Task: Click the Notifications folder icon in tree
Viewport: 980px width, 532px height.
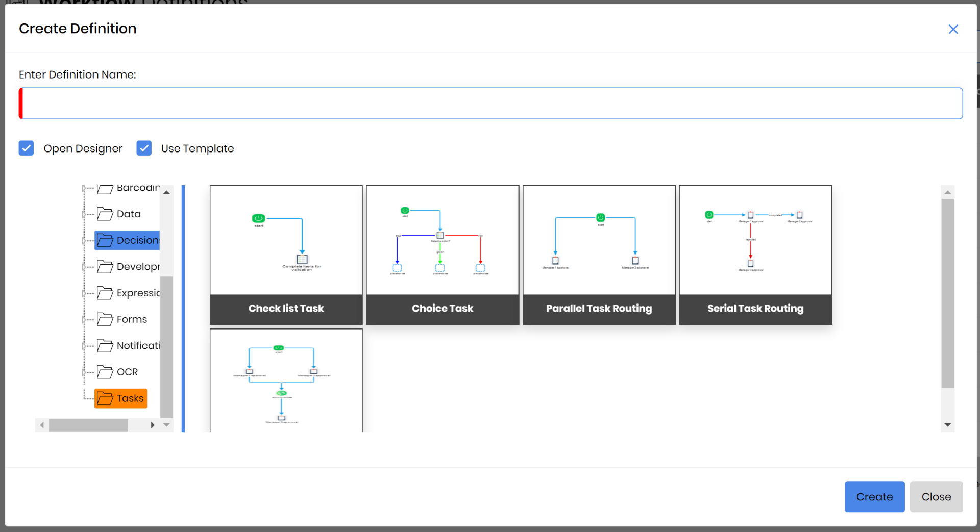Action: click(105, 346)
